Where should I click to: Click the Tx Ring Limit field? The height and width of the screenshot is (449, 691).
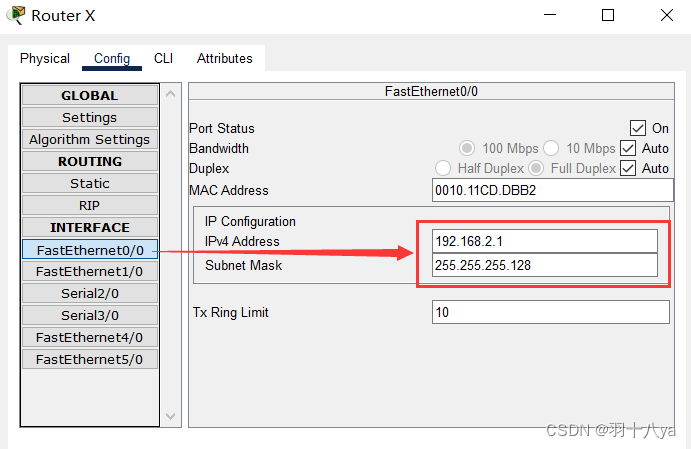coord(550,312)
